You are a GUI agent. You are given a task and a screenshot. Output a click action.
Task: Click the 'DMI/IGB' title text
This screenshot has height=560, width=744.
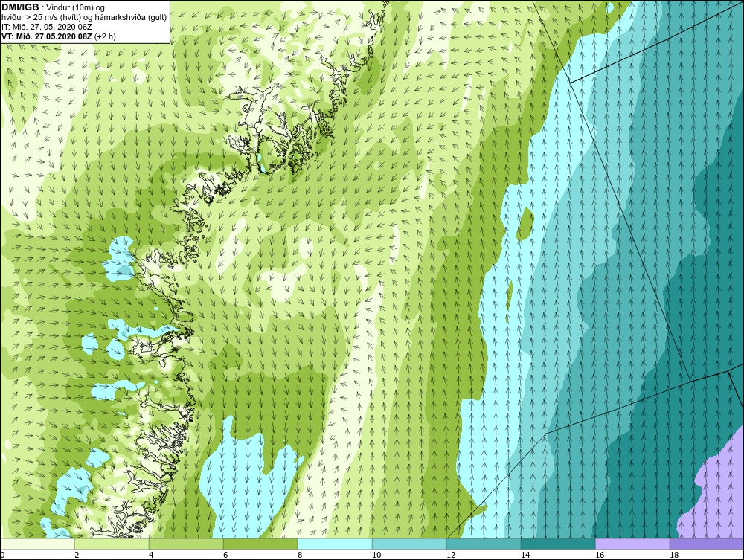(x=20, y=7)
